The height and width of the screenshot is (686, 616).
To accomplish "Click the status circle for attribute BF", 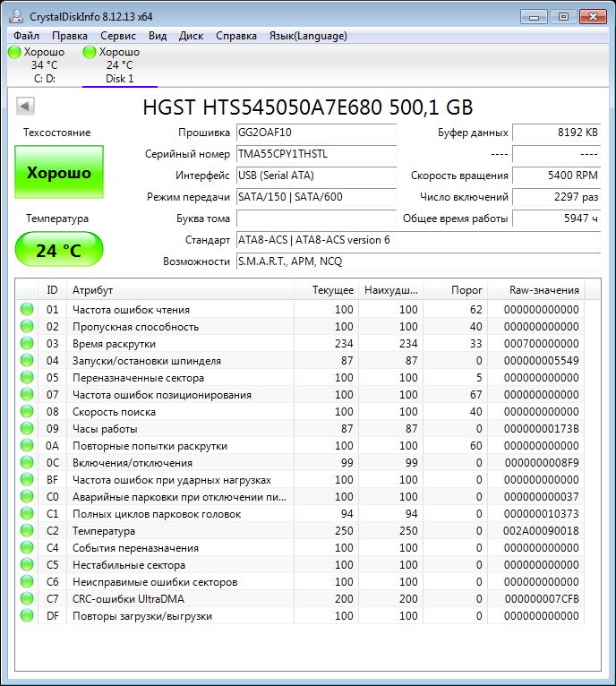I will 27,479.
